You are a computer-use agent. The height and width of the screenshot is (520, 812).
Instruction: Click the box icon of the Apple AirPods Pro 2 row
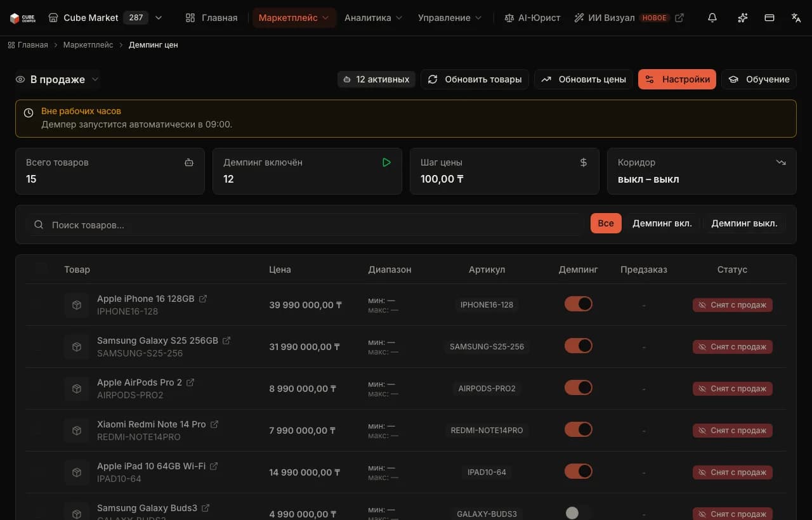[77, 389]
